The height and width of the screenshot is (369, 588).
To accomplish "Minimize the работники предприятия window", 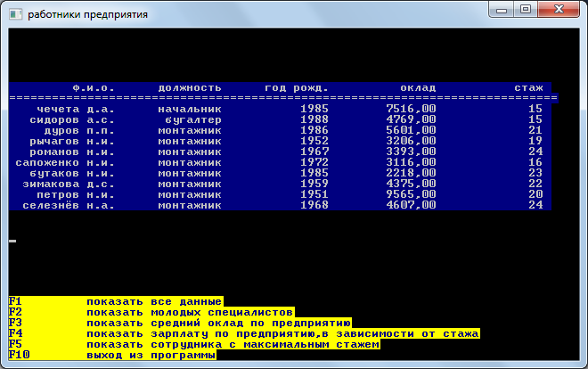I will pos(502,10).
